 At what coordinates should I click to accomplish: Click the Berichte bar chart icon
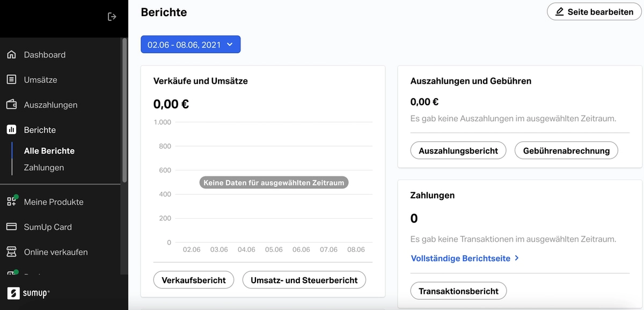pyautogui.click(x=11, y=130)
